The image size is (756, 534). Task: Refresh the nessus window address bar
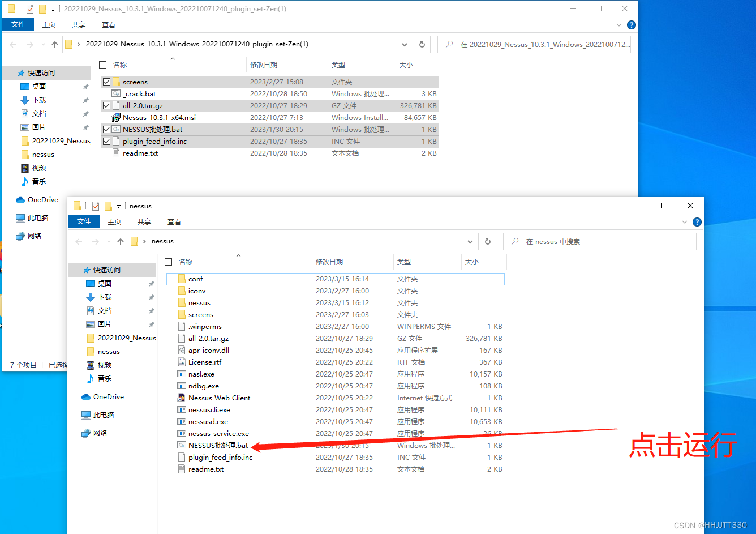pos(488,242)
